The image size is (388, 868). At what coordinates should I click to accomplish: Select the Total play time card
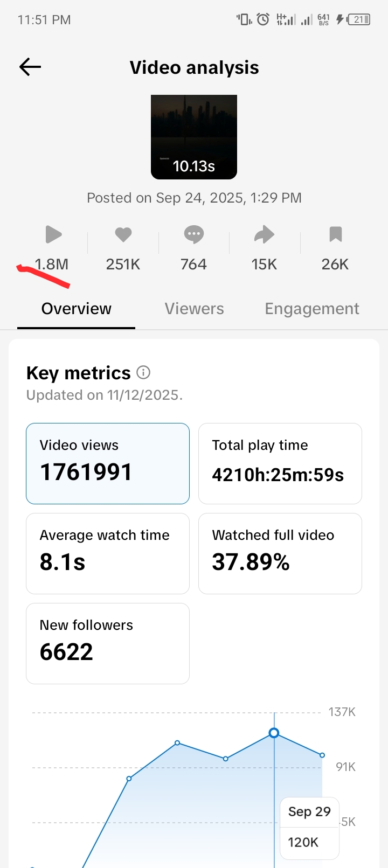[280, 463]
